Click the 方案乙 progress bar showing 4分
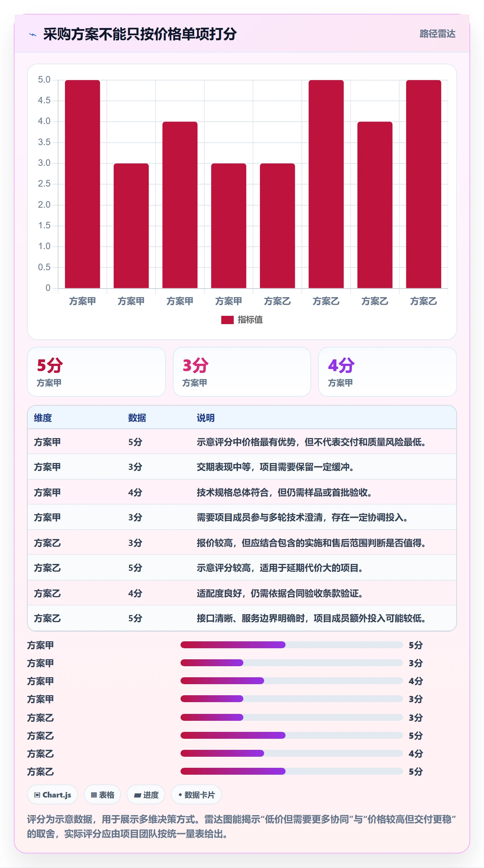Image resolution: width=484 pixels, height=868 pixels. (292, 753)
